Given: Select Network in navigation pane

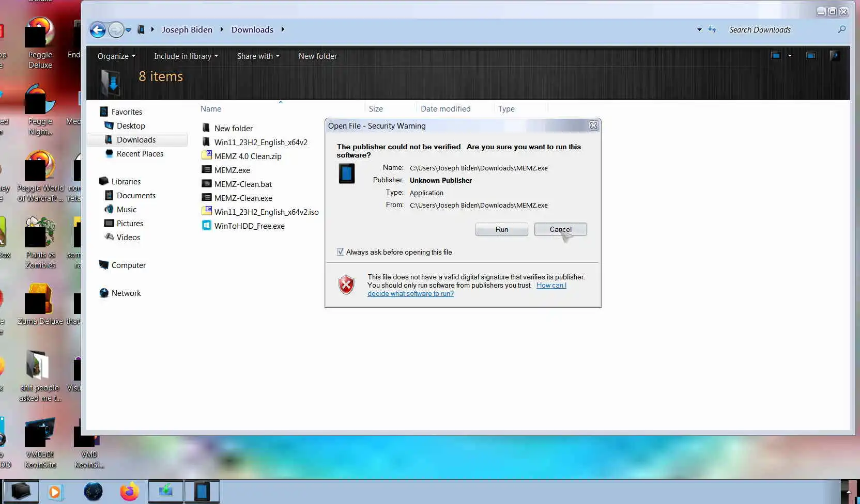Looking at the screenshot, I should (126, 293).
